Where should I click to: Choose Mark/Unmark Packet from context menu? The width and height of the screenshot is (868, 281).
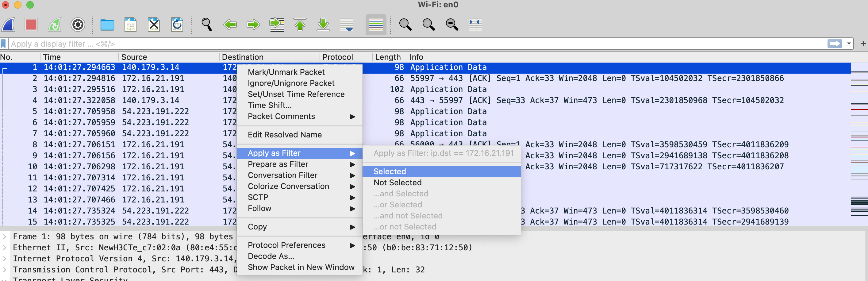point(300,72)
